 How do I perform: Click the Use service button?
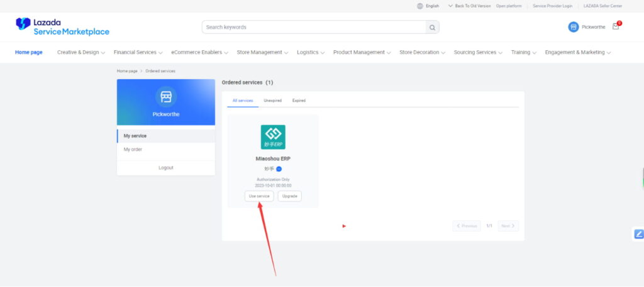click(x=259, y=196)
